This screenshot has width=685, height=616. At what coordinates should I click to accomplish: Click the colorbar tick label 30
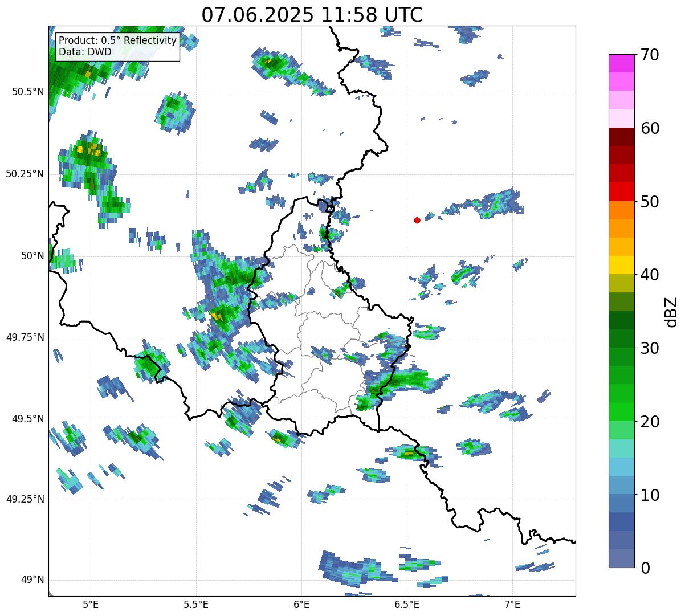coord(649,348)
